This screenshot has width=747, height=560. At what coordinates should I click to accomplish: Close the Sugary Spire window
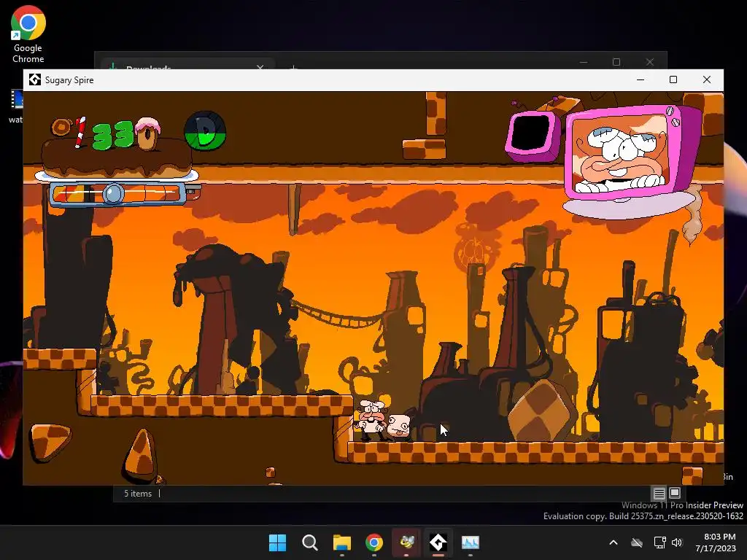(706, 79)
